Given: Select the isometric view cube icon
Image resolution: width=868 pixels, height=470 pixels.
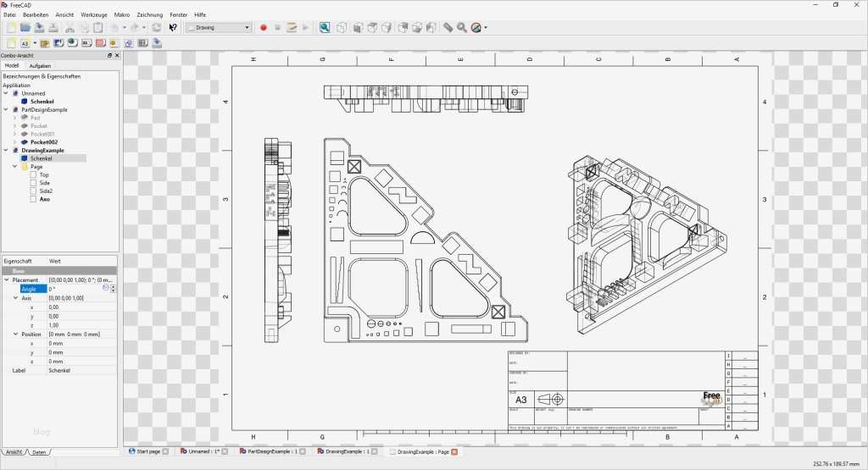Looking at the screenshot, I should point(342,28).
